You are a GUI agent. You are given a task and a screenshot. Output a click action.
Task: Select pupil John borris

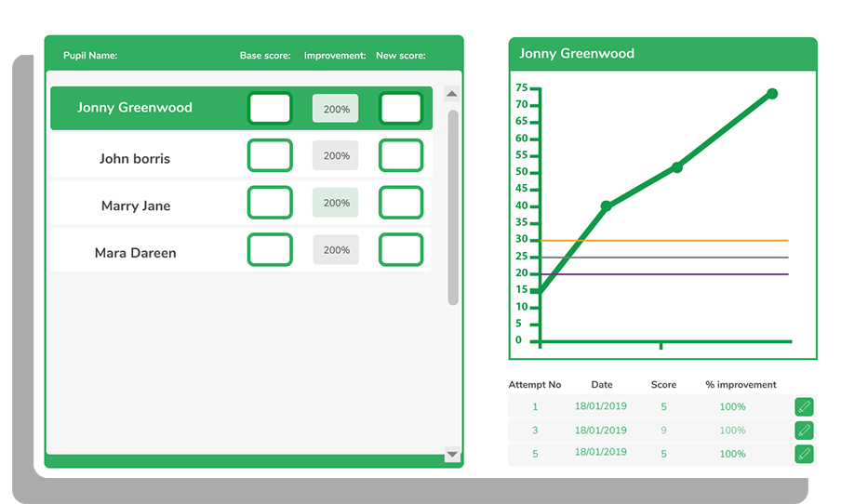click(135, 158)
